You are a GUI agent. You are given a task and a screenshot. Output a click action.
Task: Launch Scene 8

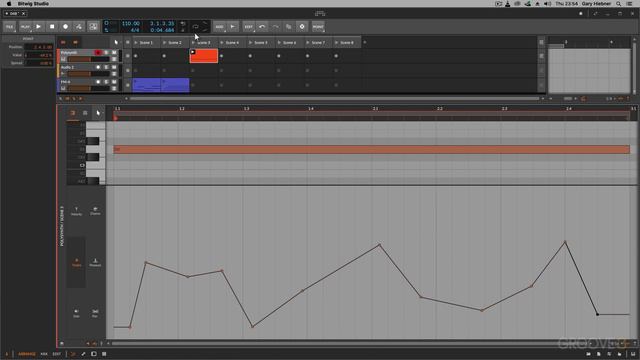pyautogui.click(x=336, y=42)
